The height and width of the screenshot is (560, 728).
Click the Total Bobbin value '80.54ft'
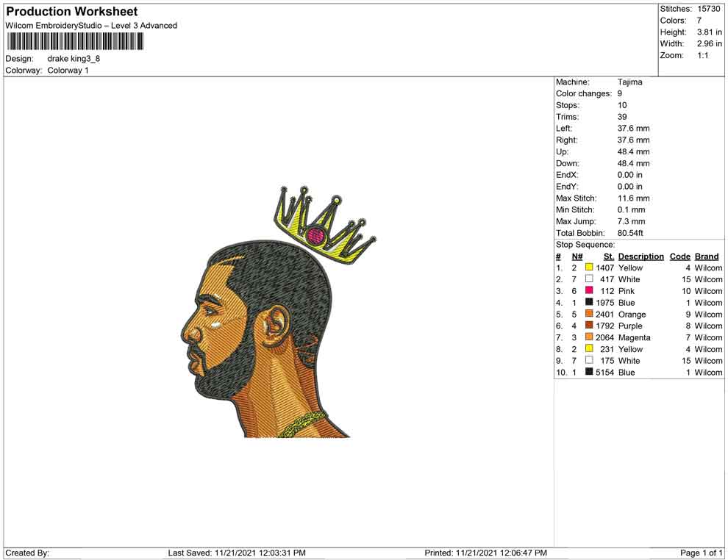point(630,233)
